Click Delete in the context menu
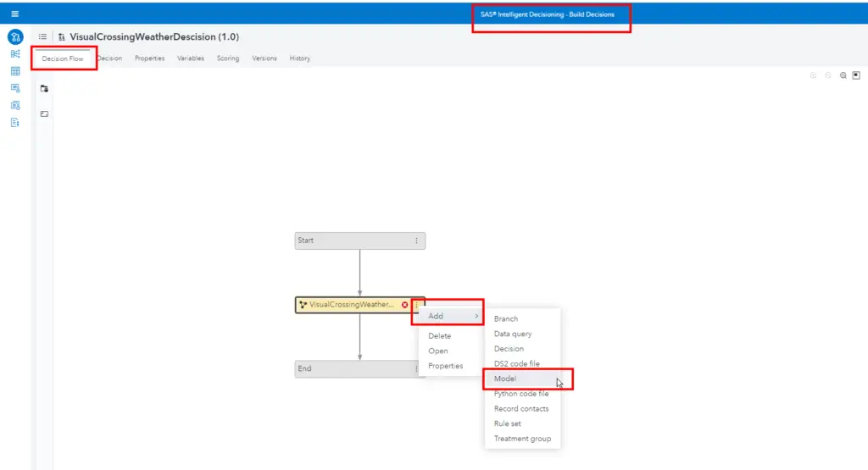The height and width of the screenshot is (470, 868). [439, 336]
